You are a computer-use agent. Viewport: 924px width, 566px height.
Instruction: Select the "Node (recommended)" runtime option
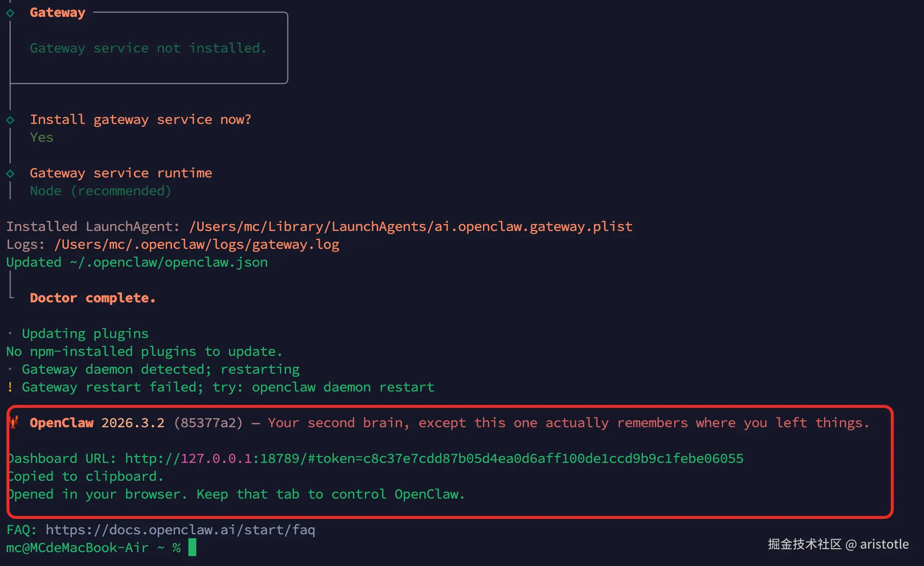[100, 191]
